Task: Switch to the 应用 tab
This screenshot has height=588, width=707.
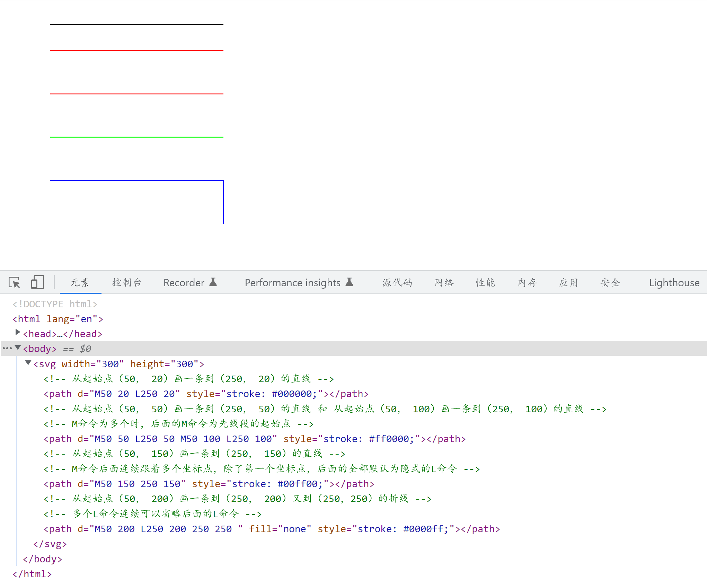Action: tap(568, 282)
